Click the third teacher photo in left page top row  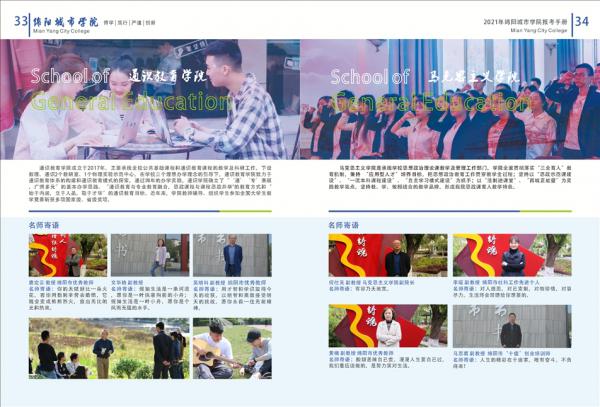click(x=231, y=255)
